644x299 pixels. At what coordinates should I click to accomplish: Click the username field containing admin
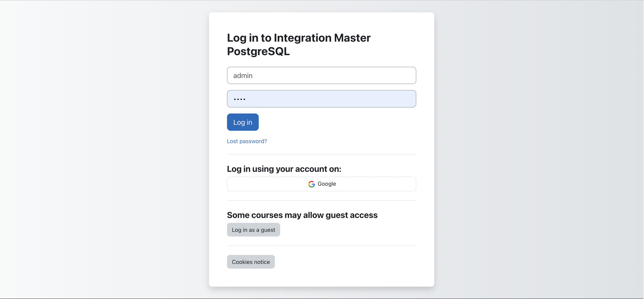pos(321,75)
